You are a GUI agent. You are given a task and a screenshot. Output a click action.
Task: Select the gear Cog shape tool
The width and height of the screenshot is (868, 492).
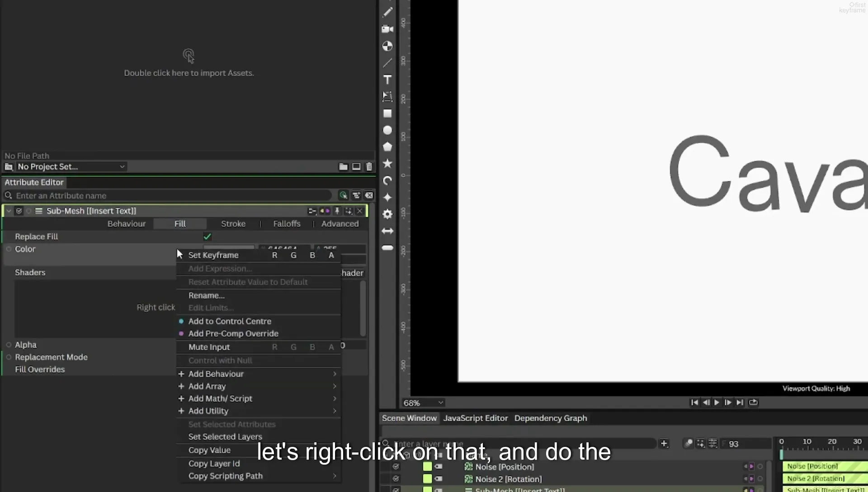tap(387, 214)
